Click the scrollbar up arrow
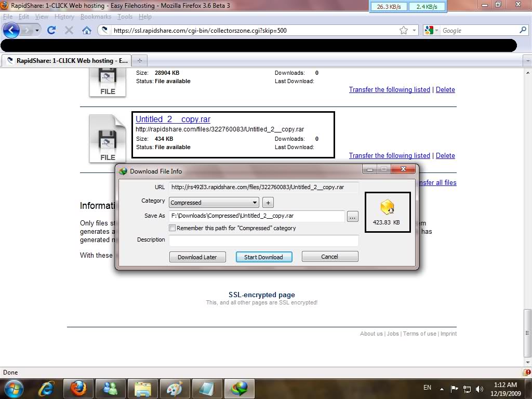 (x=528, y=73)
